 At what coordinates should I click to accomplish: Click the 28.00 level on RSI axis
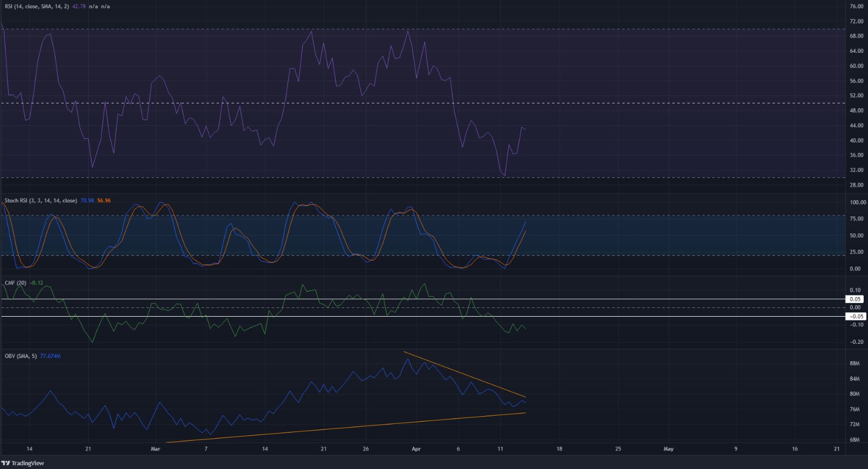pos(857,185)
